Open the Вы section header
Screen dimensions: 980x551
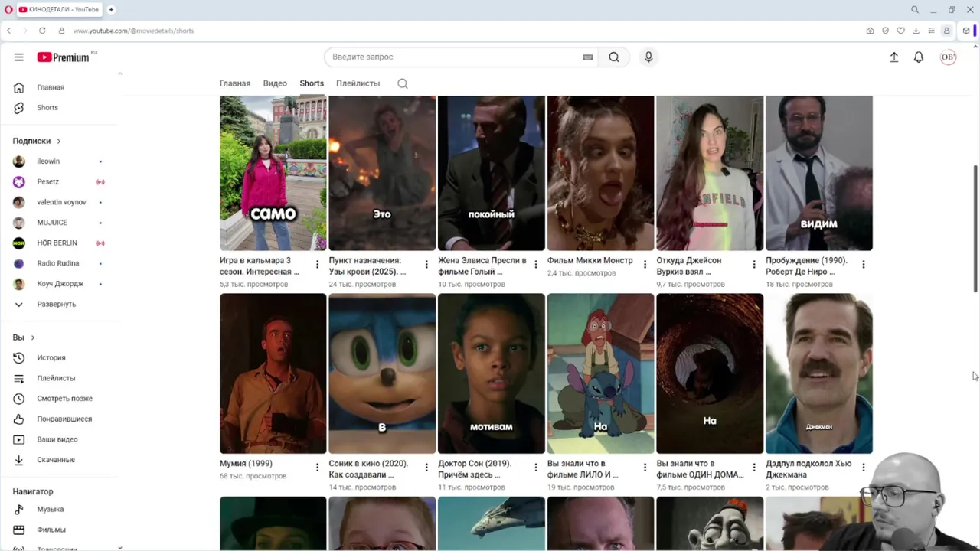24,337
